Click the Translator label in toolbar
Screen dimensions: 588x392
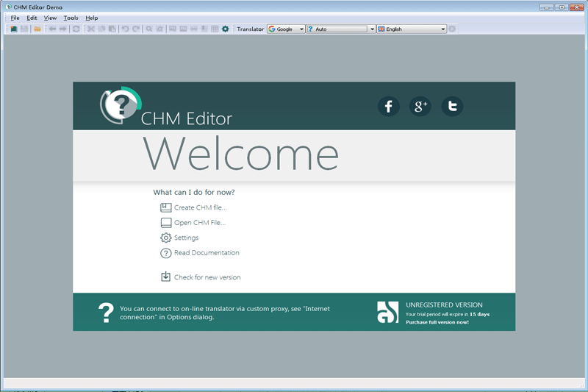(251, 29)
